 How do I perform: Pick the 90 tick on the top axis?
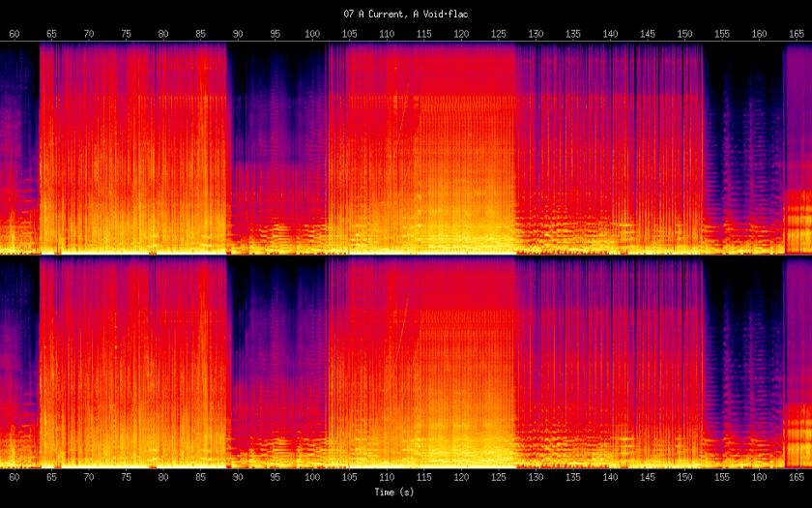[x=238, y=34]
